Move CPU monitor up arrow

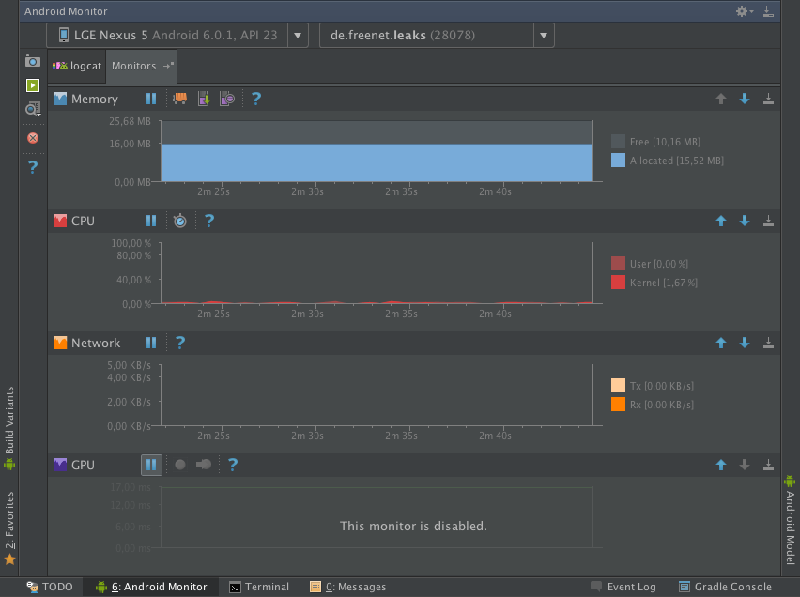point(721,220)
